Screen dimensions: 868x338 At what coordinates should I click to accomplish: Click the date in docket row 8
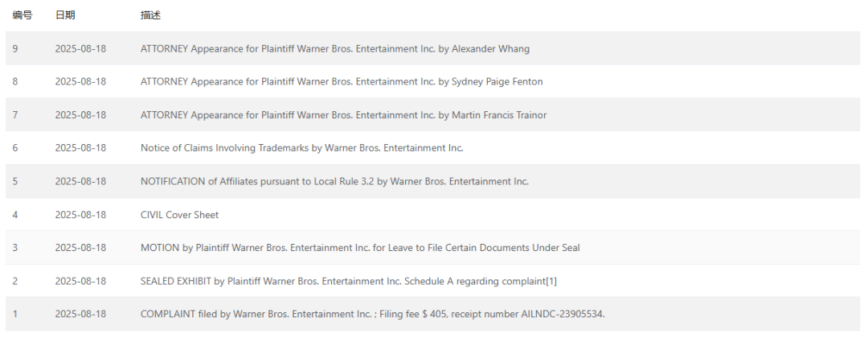[x=80, y=82]
